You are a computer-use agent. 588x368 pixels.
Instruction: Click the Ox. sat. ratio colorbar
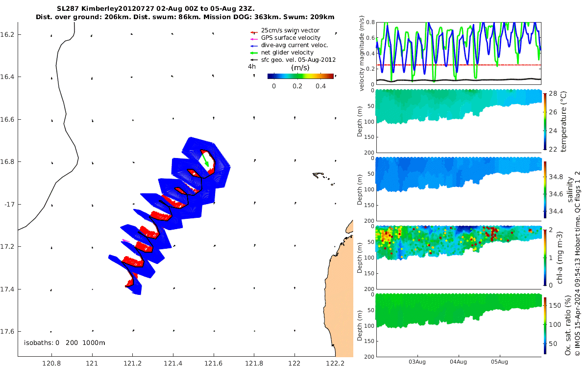click(545, 325)
